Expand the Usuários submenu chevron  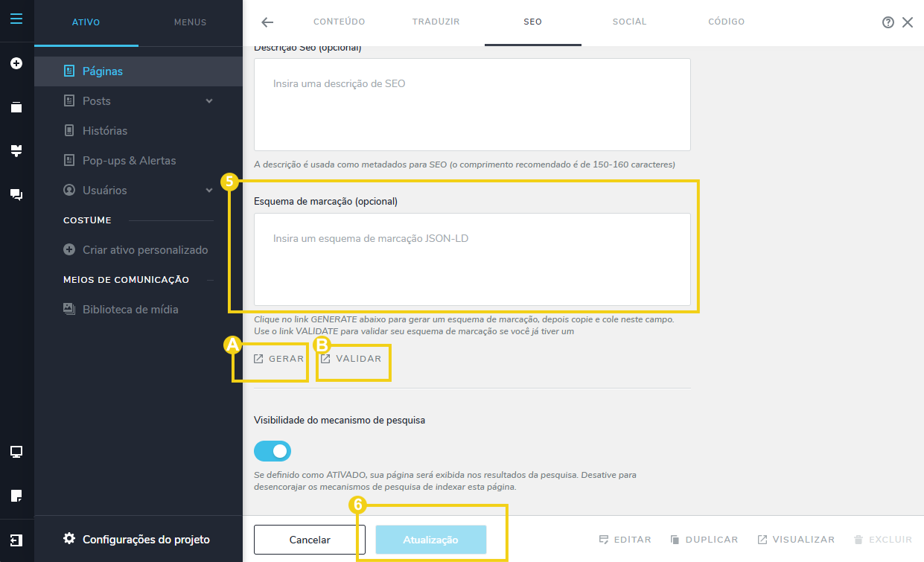209,191
